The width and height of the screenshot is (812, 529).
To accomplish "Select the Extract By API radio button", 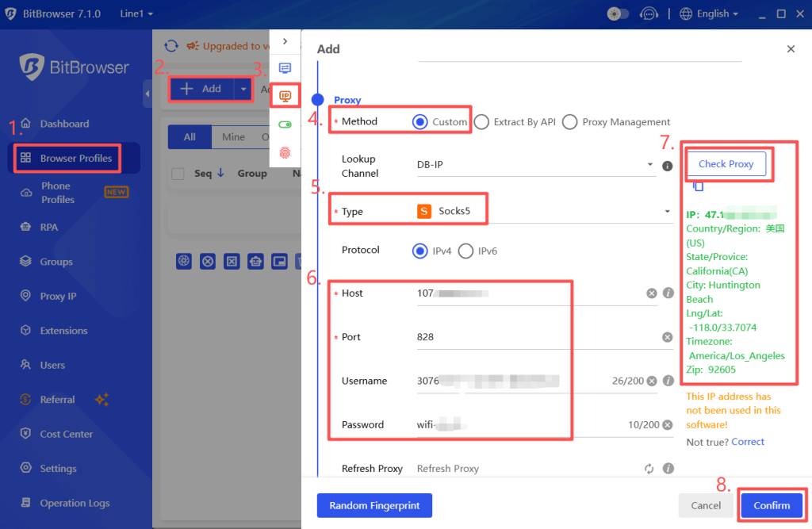I will click(x=481, y=122).
